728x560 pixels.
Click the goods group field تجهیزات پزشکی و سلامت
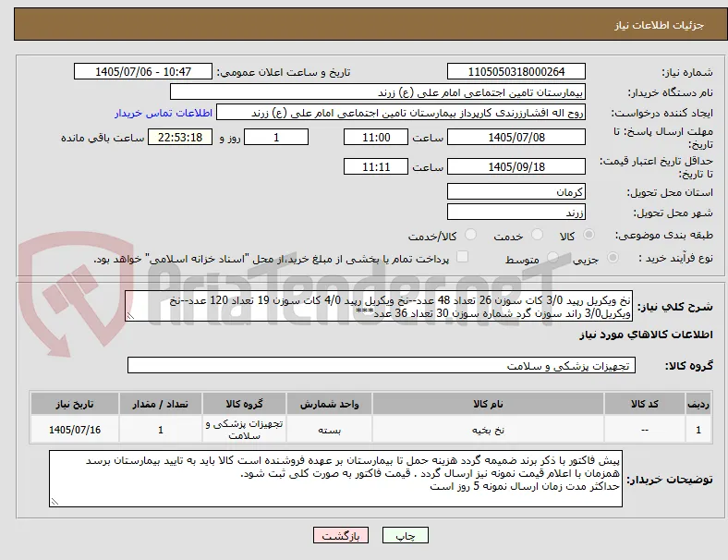[382, 365]
